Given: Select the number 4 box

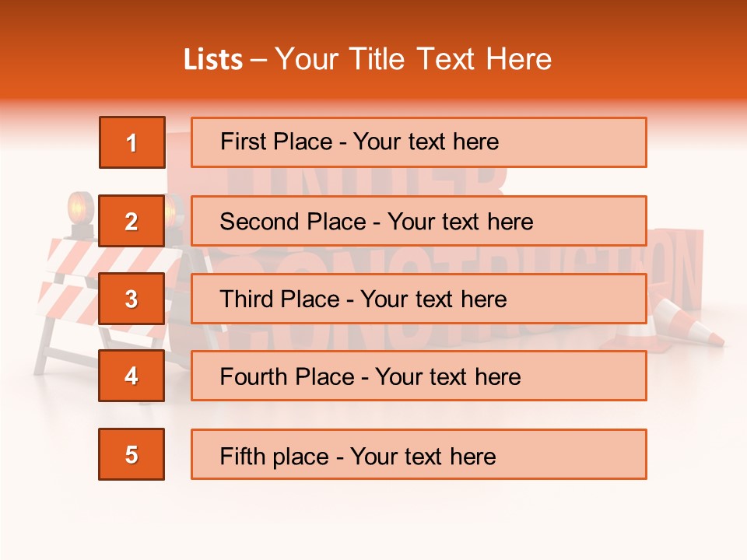Looking at the screenshot, I should (x=132, y=376).
